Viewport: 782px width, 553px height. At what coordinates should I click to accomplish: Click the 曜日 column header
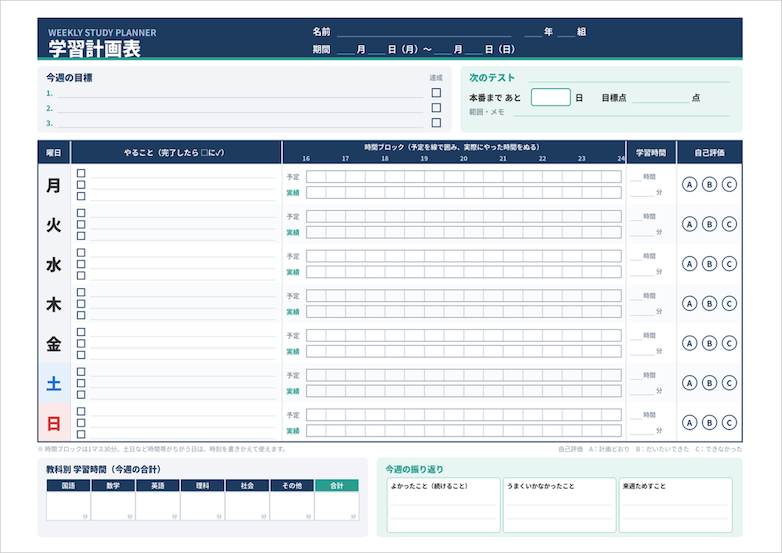pyautogui.click(x=54, y=153)
